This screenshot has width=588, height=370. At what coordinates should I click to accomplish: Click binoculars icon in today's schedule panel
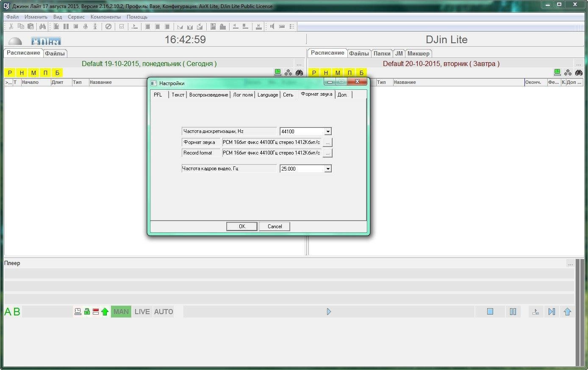(x=300, y=72)
